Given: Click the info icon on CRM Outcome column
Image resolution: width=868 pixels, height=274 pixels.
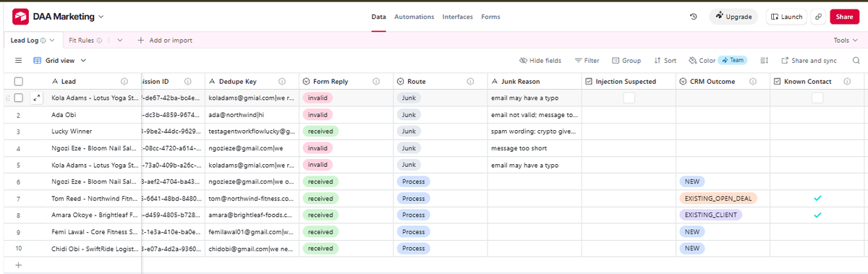Looking at the screenshot, I should tap(752, 81).
